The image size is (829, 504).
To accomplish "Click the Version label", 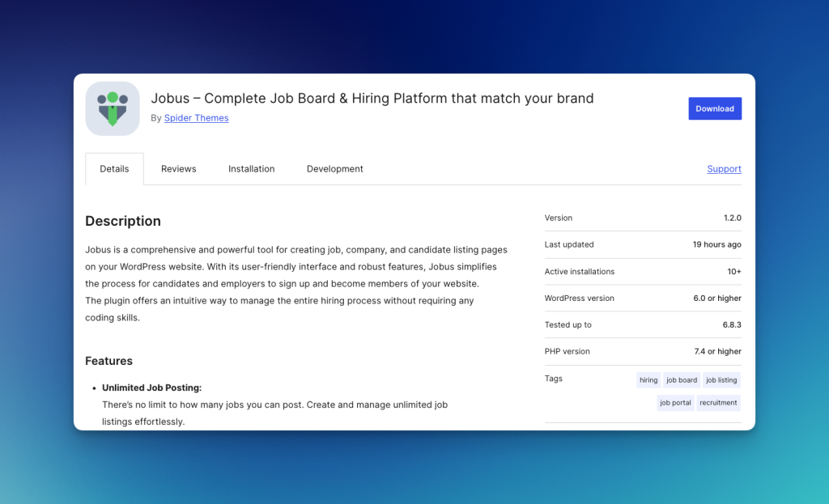I will click(x=559, y=218).
